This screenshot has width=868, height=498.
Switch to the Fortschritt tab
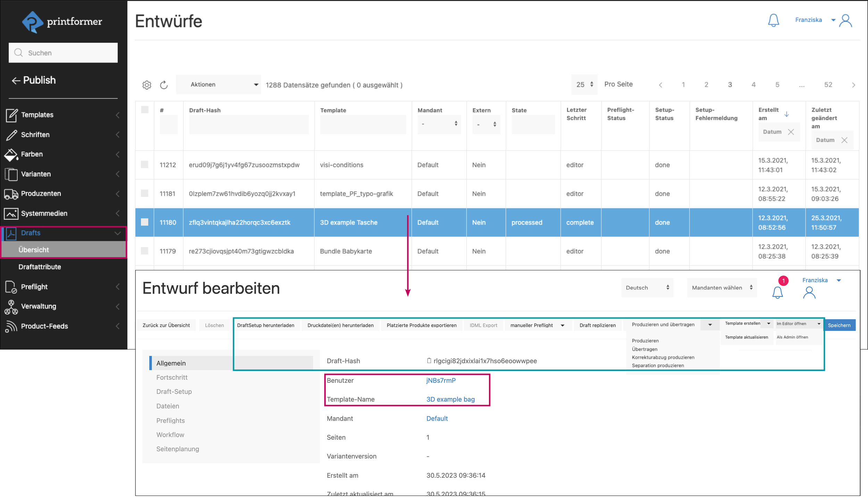pos(172,378)
